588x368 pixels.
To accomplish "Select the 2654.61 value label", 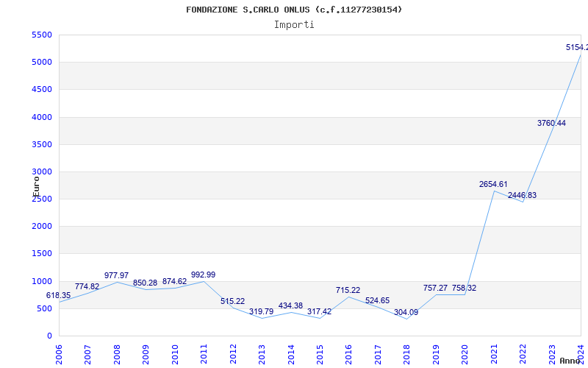I will click(493, 184).
